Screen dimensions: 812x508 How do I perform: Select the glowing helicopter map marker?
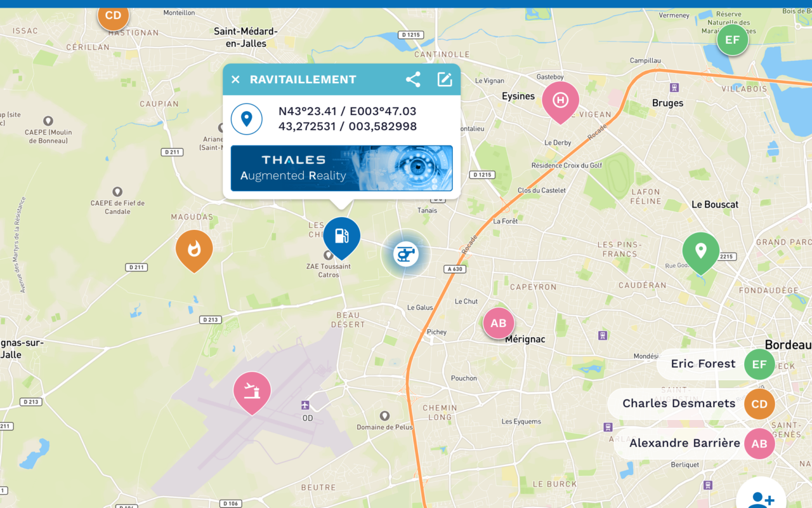[406, 254]
